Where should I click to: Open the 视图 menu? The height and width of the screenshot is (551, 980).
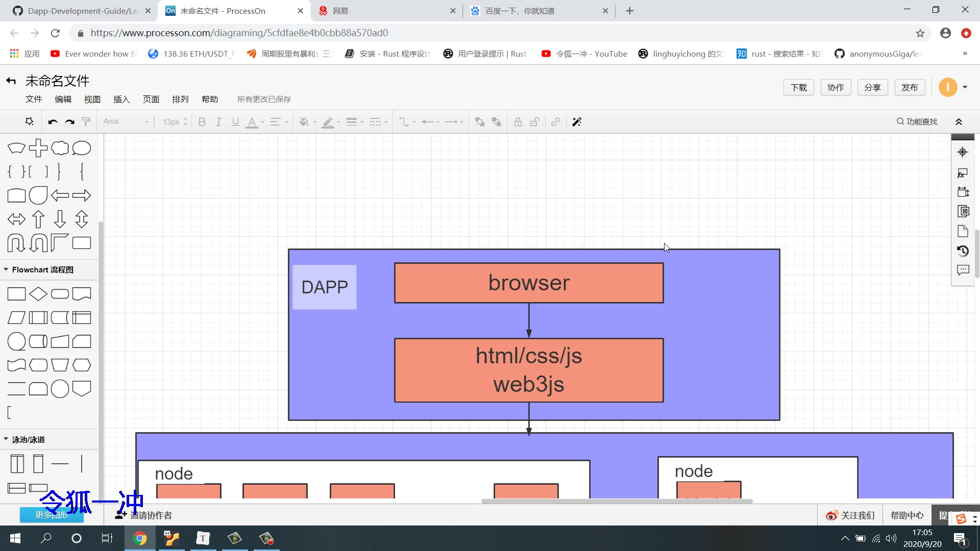coord(92,99)
